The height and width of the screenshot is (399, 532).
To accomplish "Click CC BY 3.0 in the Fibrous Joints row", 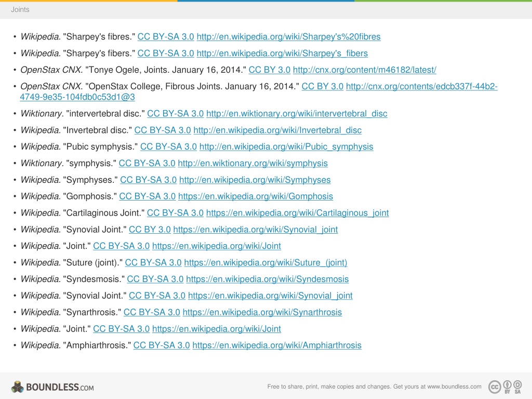I will coord(322,87).
